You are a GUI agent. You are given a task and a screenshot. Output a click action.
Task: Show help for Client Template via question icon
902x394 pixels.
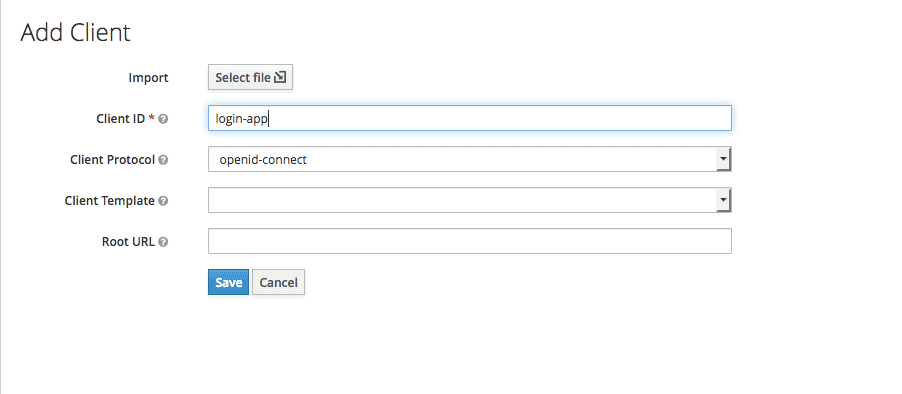(163, 201)
